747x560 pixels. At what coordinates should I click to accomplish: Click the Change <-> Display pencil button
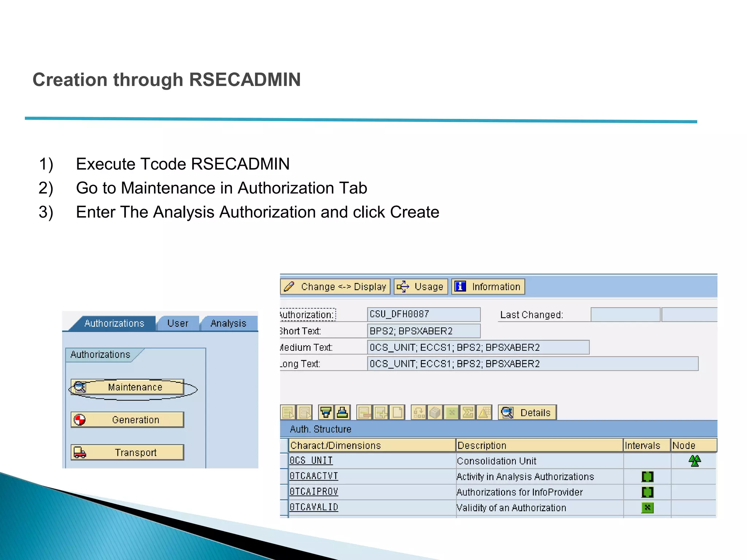335,287
